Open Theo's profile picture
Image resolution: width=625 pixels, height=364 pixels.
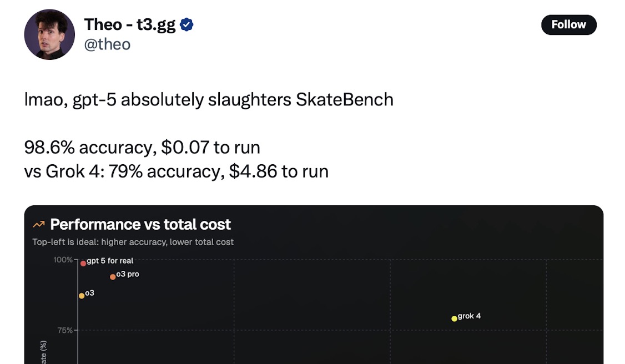49,34
